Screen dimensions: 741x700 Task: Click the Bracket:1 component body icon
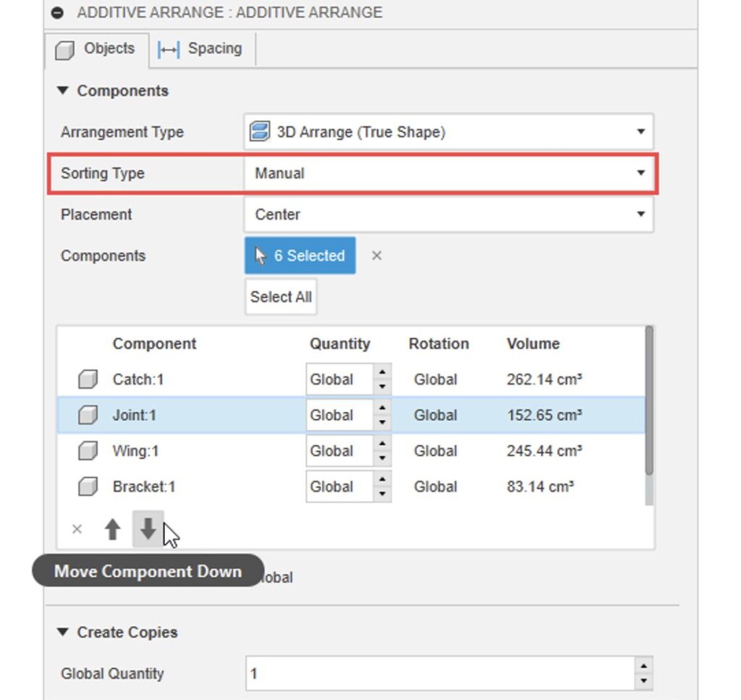(88, 486)
